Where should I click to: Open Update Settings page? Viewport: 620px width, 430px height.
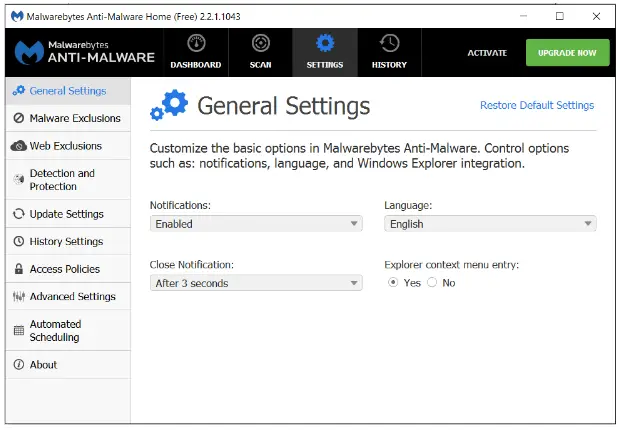(68, 214)
